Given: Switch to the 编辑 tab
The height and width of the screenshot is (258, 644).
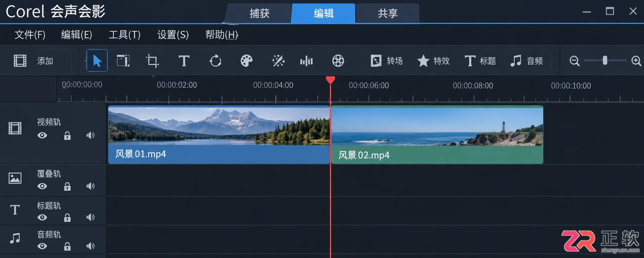Looking at the screenshot, I should [x=323, y=13].
